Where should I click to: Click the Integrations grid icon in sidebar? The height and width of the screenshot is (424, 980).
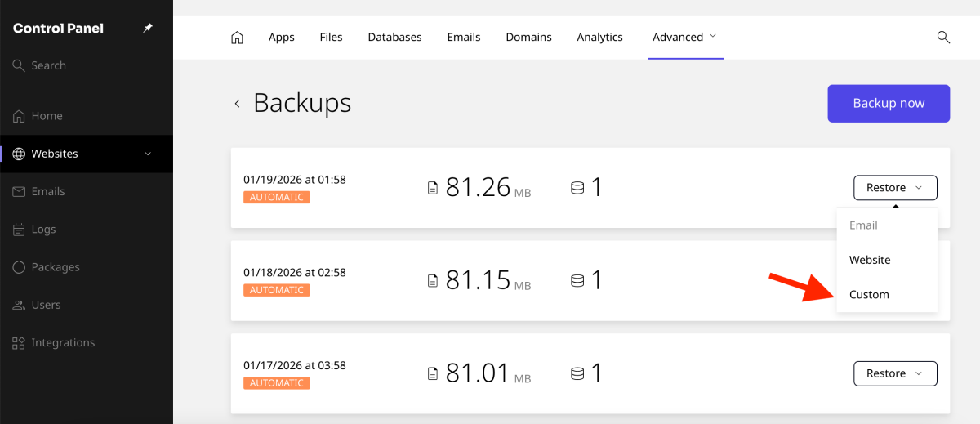[20, 343]
